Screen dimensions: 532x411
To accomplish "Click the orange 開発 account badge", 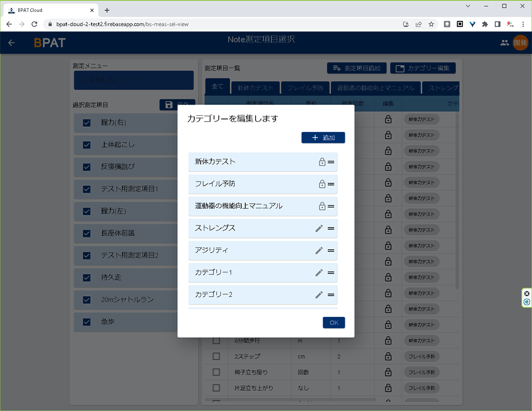I will (x=521, y=43).
